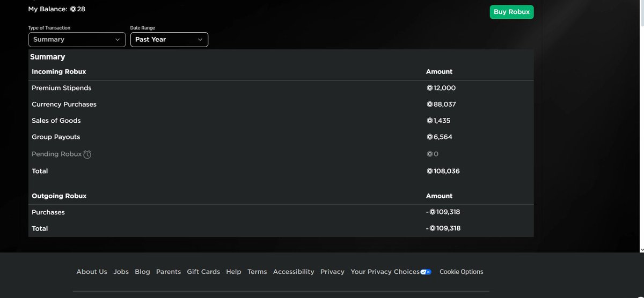Open the Accessibility footer link

pos(294,272)
